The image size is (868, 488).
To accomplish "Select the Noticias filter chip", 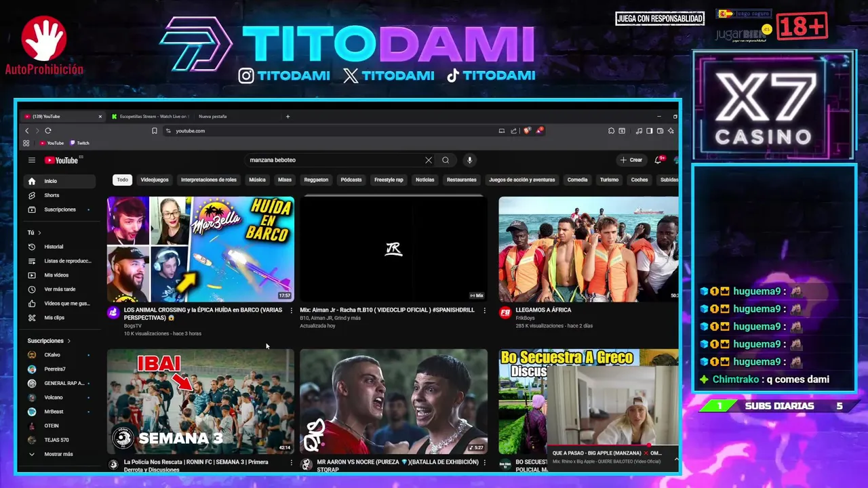I will pyautogui.click(x=425, y=180).
